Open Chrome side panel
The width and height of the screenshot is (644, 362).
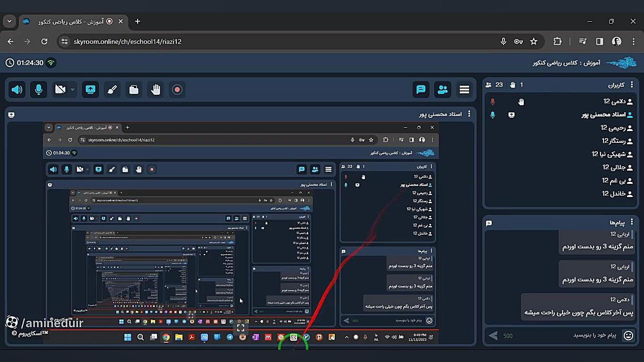click(x=600, y=41)
